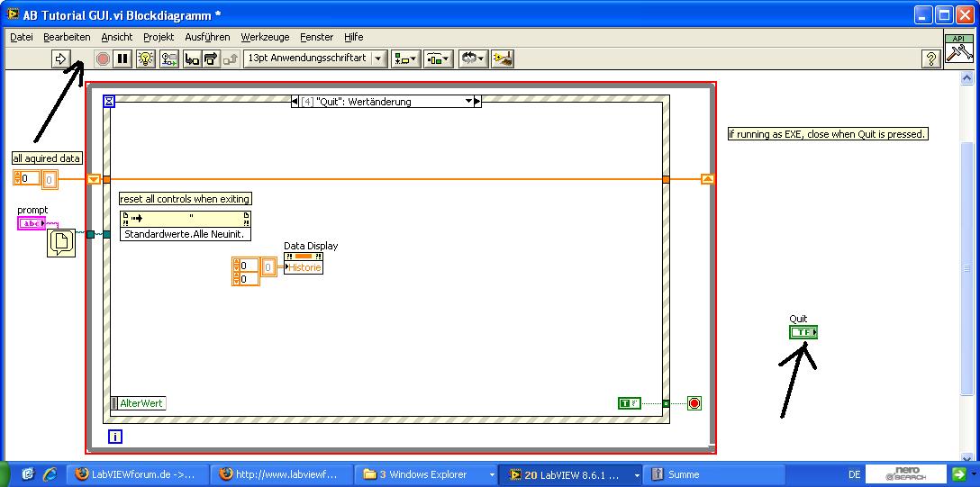The height and width of the screenshot is (487, 980).
Task: Open the Fenster menu
Action: pos(317,37)
